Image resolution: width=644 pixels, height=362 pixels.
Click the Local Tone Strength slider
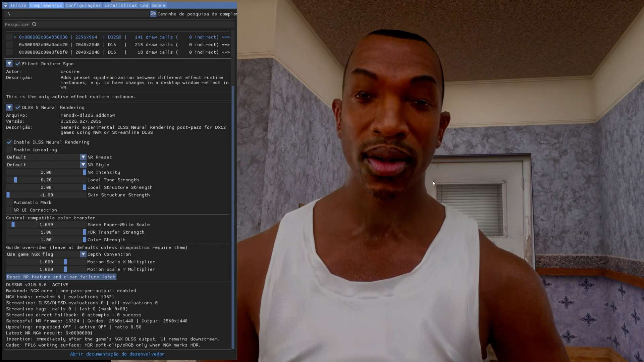46,180
